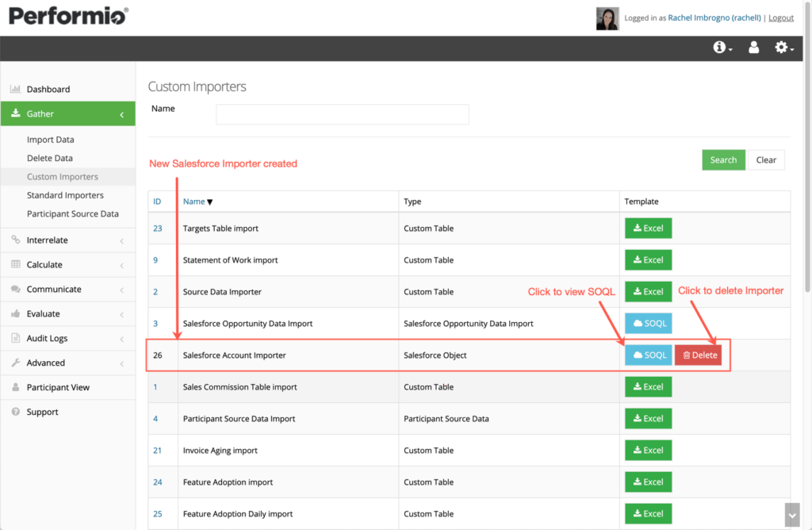Expand the Interrelate menu chevron
The width and height of the screenshot is (812, 530).
pyautogui.click(x=121, y=241)
